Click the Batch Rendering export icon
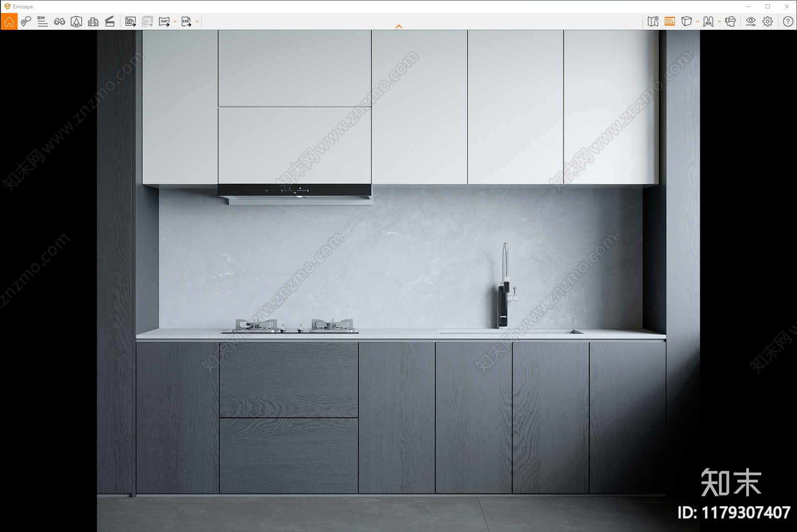Screen dimensions: 797x532 [147, 21]
